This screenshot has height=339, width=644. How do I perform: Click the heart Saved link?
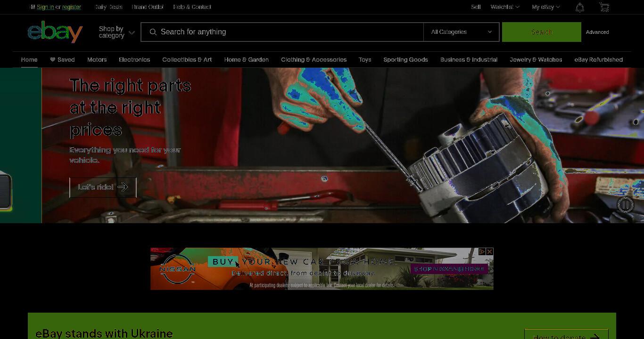coord(62,60)
